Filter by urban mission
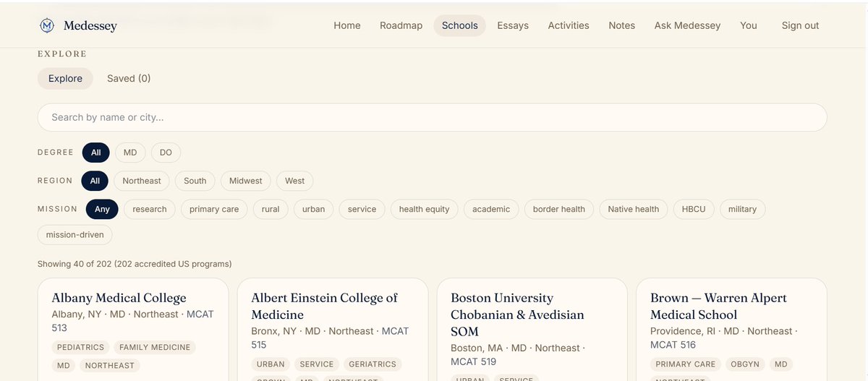 point(313,209)
